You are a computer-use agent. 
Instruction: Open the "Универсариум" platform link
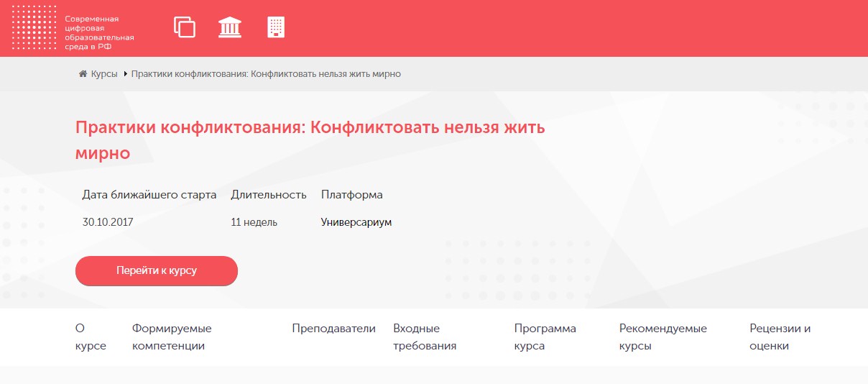(356, 222)
